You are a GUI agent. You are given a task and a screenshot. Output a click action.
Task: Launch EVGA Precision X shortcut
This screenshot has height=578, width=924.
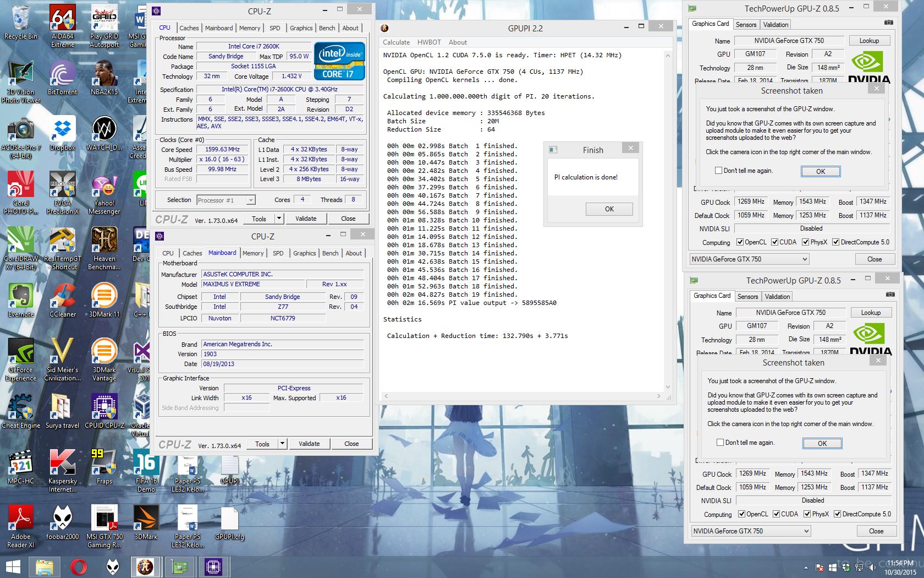click(x=63, y=193)
